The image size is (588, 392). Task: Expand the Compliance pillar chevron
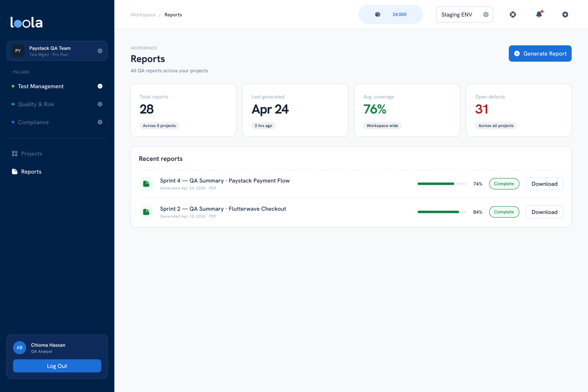click(100, 122)
